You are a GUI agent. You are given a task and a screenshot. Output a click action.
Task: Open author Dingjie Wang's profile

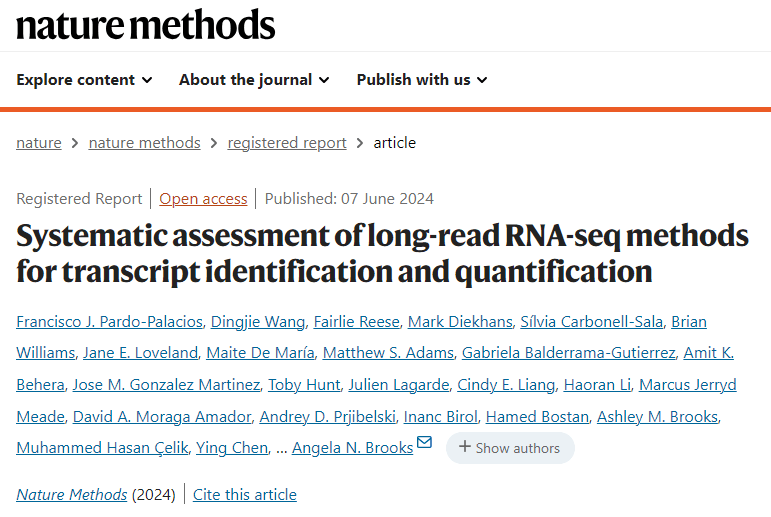[x=258, y=322]
